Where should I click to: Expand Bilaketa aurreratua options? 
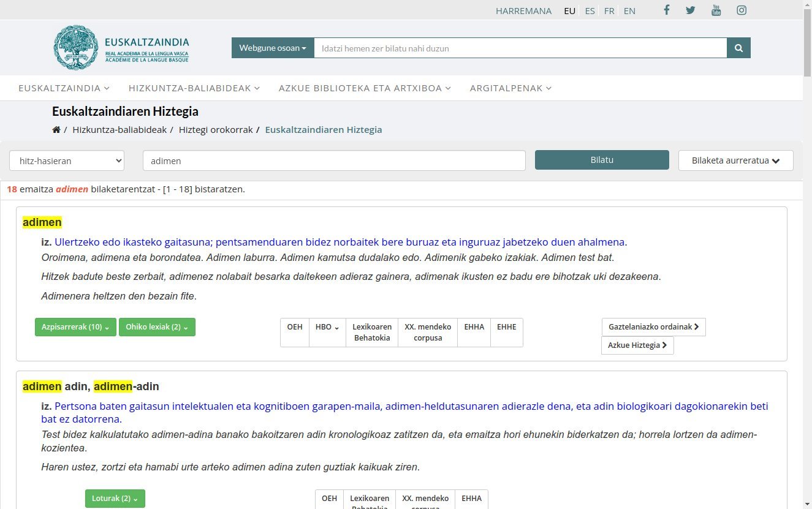pyautogui.click(x=735, y=160)
